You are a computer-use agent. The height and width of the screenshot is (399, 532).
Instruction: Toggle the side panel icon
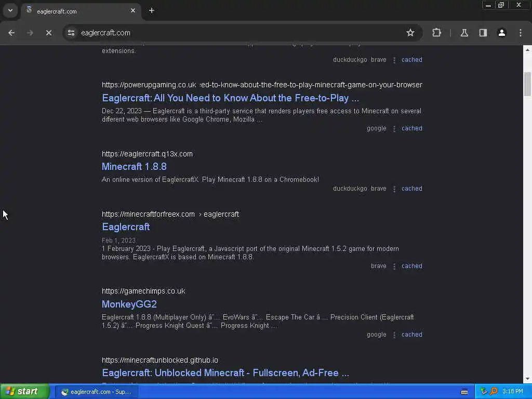[x=483, y=33]
